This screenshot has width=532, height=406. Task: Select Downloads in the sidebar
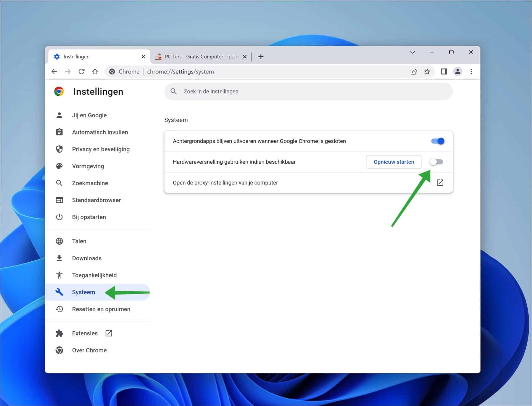tap(87, 258)
